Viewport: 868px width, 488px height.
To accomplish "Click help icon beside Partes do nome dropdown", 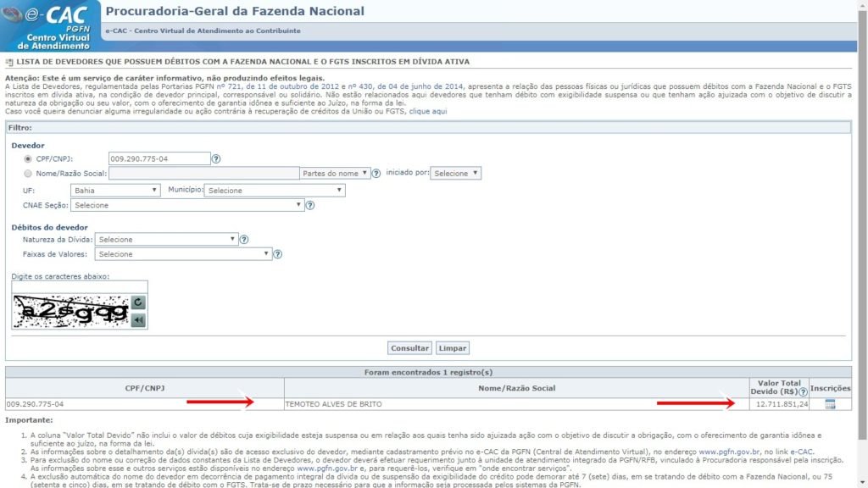I will (x=376, y=173).
